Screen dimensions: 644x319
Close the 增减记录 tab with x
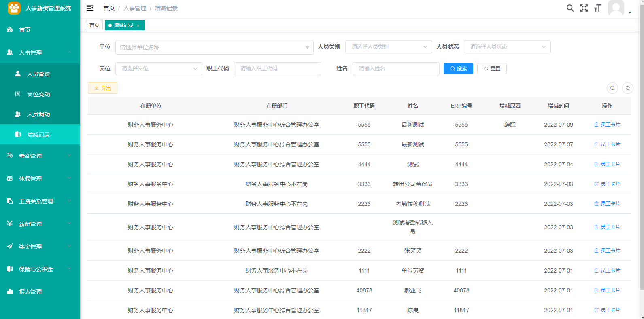pyautogui.click(x=138, y=25)
